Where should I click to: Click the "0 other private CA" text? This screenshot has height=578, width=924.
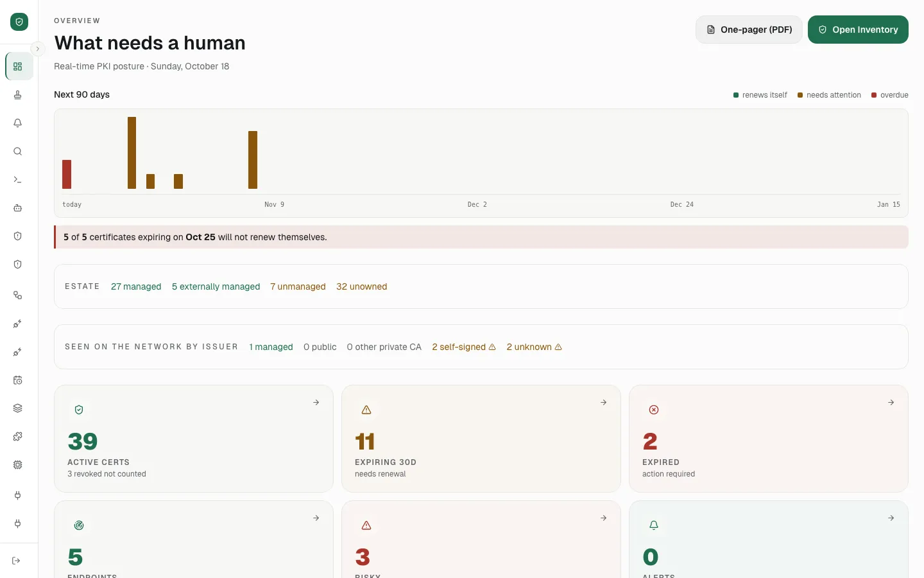click(x=384, y=347)
